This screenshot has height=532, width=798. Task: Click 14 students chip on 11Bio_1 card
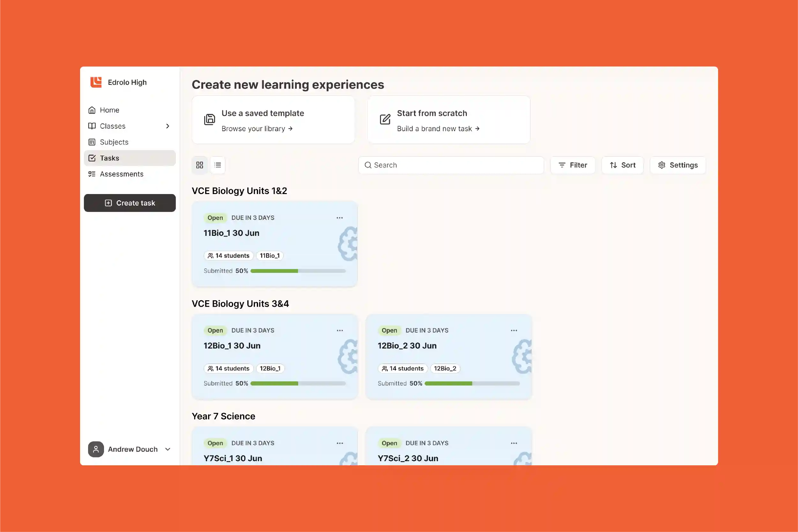click(x=228, y=256)
